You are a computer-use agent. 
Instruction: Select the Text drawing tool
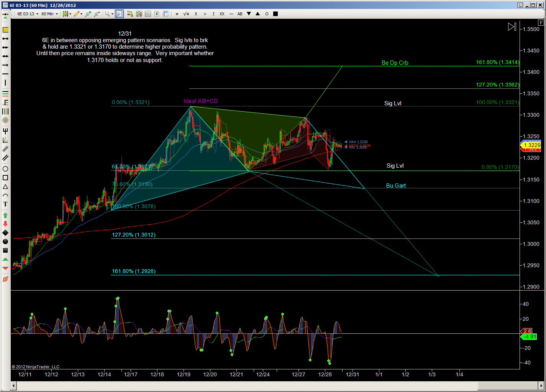pos(5,204)
